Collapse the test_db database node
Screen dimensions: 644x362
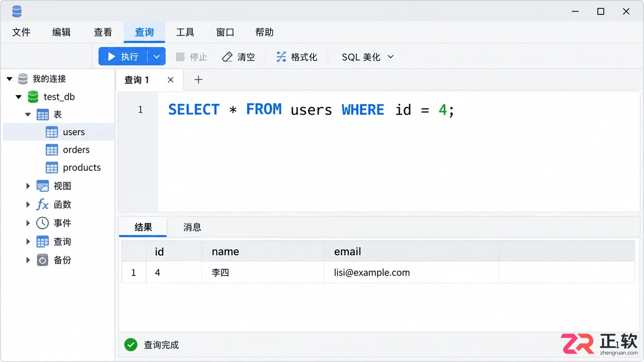[x=18, y=97]
